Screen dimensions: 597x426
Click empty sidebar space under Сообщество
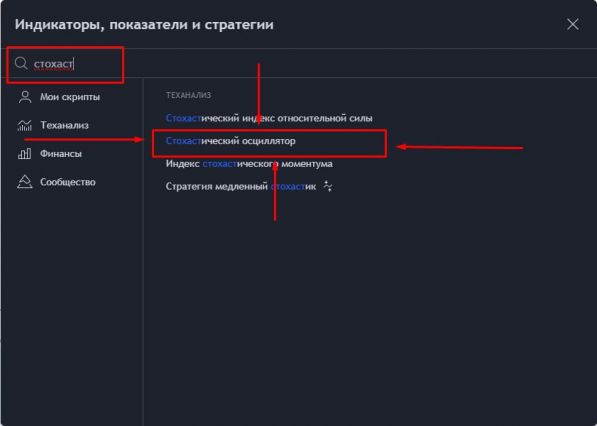point(72,305)
